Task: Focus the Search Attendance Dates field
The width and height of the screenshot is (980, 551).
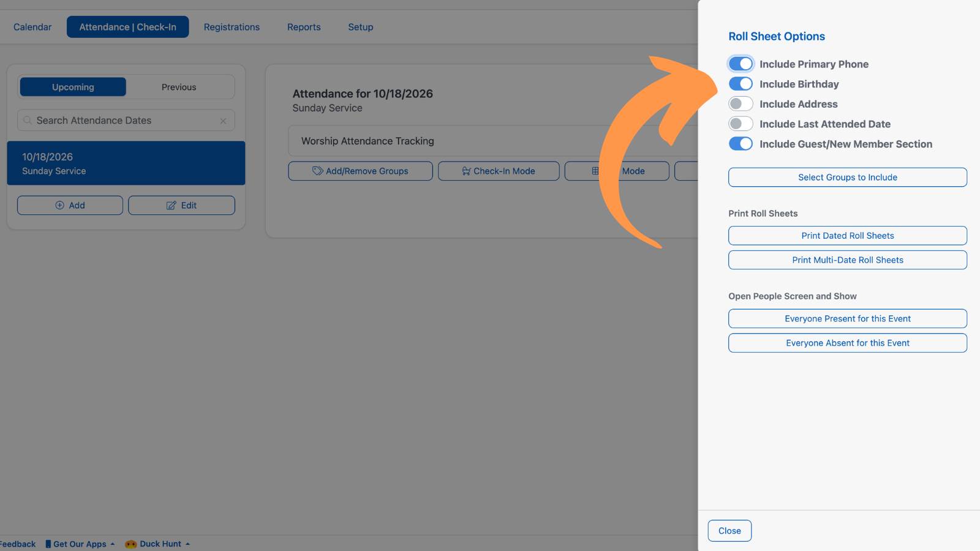Action: (126, 121)
